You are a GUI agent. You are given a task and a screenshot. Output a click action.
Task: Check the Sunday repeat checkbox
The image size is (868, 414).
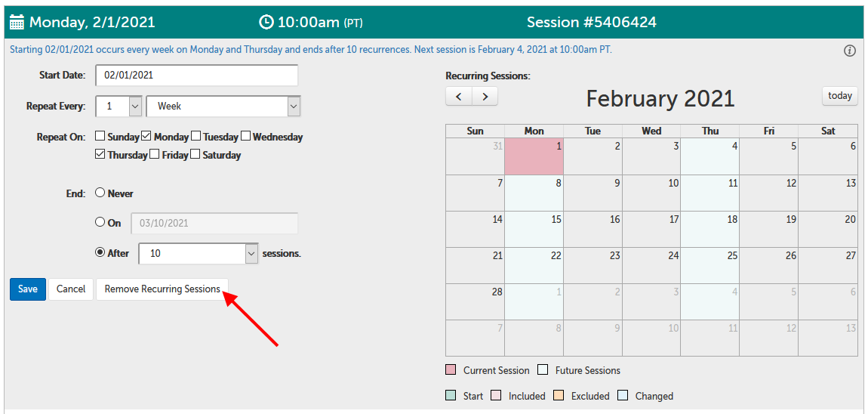[100, 137]
